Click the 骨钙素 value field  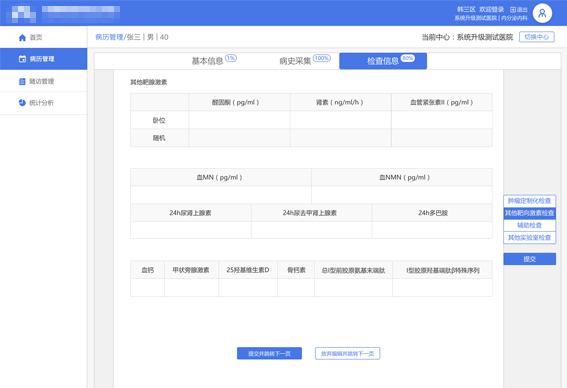click(296, 287)
